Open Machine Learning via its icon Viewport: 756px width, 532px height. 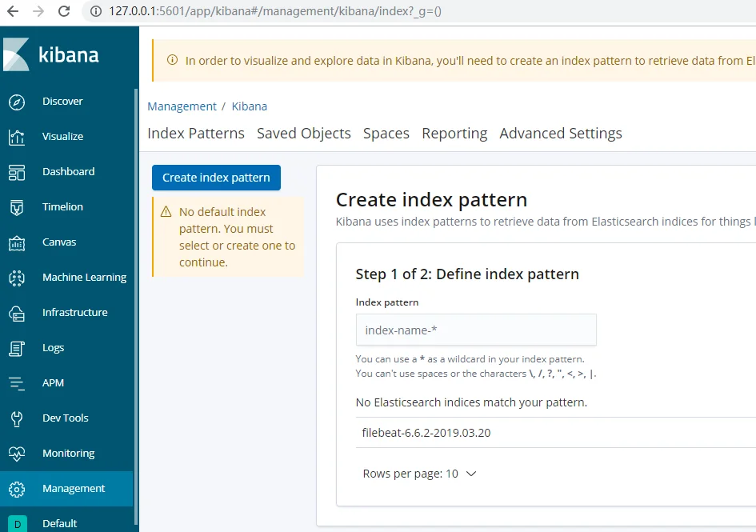pyautogui.click(x=17, y=278)
